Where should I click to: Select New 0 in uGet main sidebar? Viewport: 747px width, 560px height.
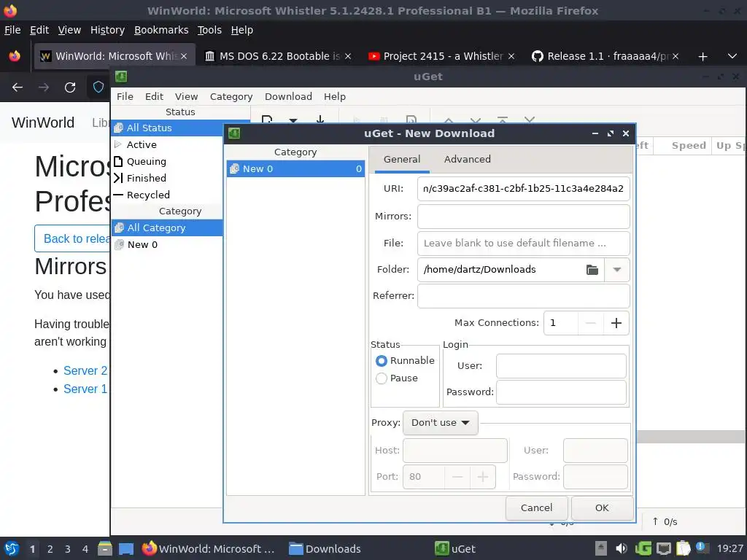click(167, 245)
